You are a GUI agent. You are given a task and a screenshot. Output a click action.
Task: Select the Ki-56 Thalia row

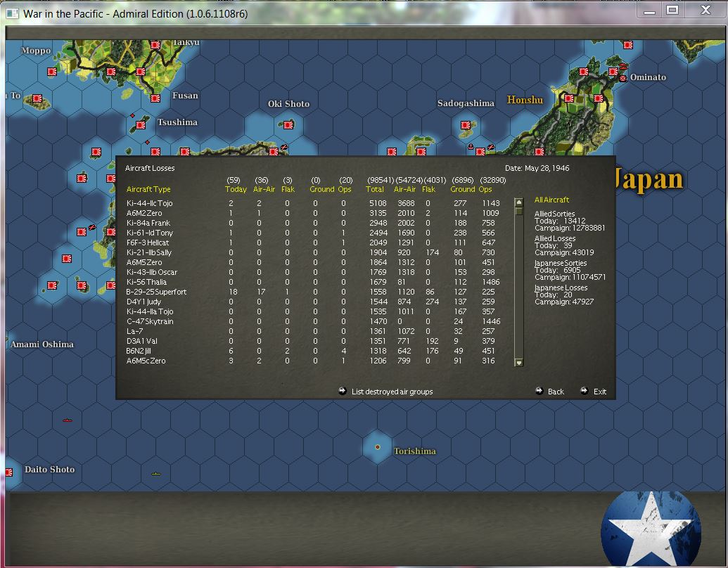[x=314, y=282]
